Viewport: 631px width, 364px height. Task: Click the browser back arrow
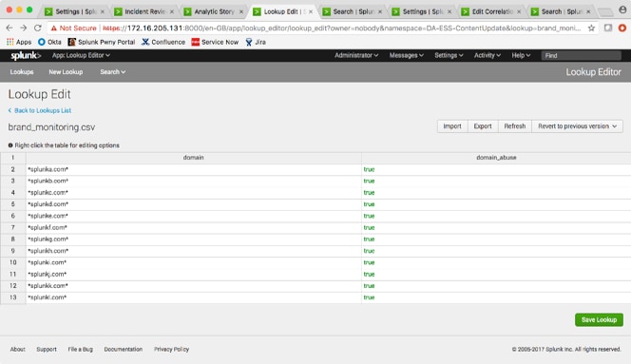(10, 28)
